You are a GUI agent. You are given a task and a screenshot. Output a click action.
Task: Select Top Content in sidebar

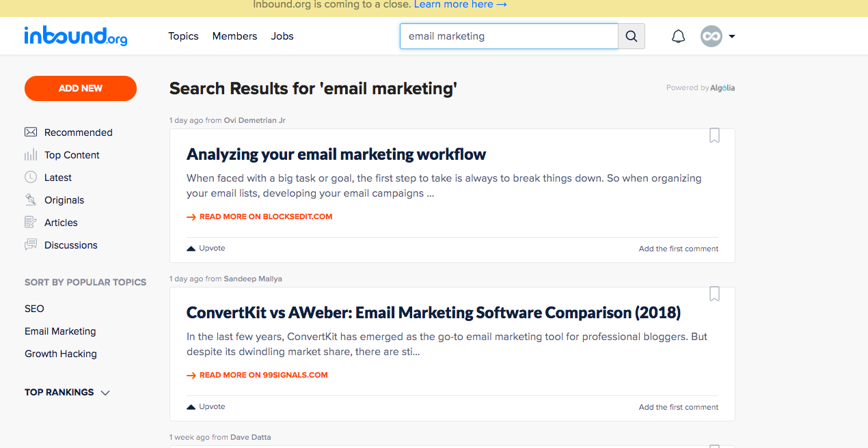click(x=72, y=155)
